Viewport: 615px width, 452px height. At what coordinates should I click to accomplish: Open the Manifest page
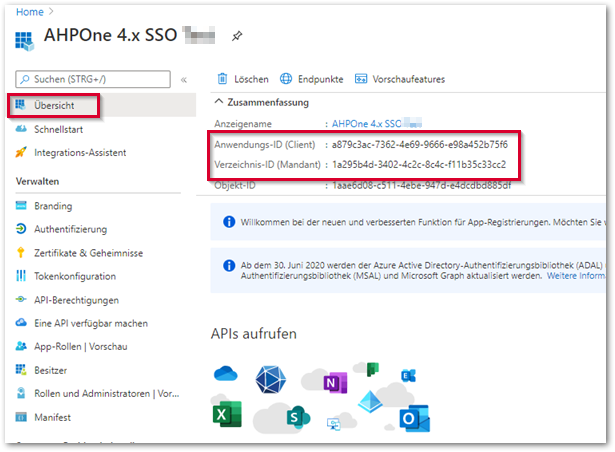(53, 417)
